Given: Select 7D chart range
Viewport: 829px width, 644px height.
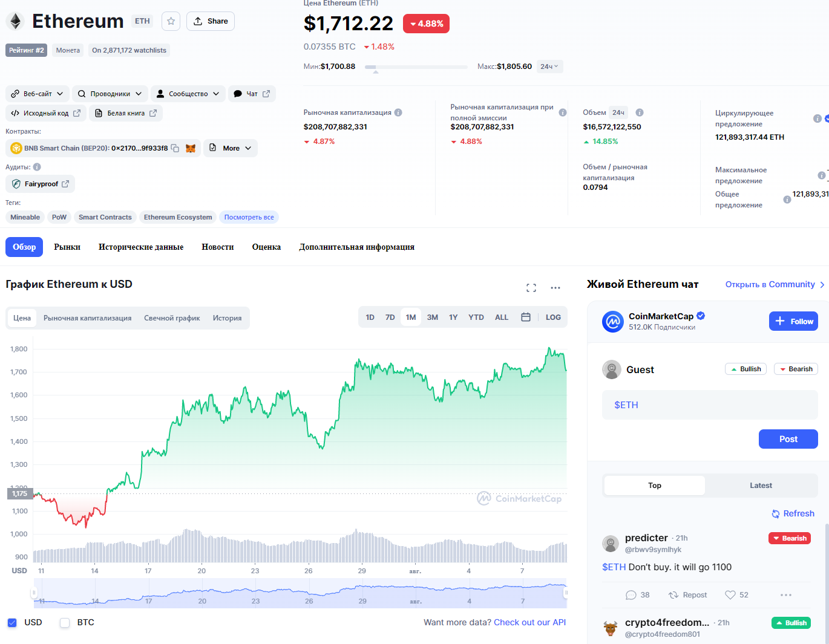Looking at the screenshot, I should [390, 317].
